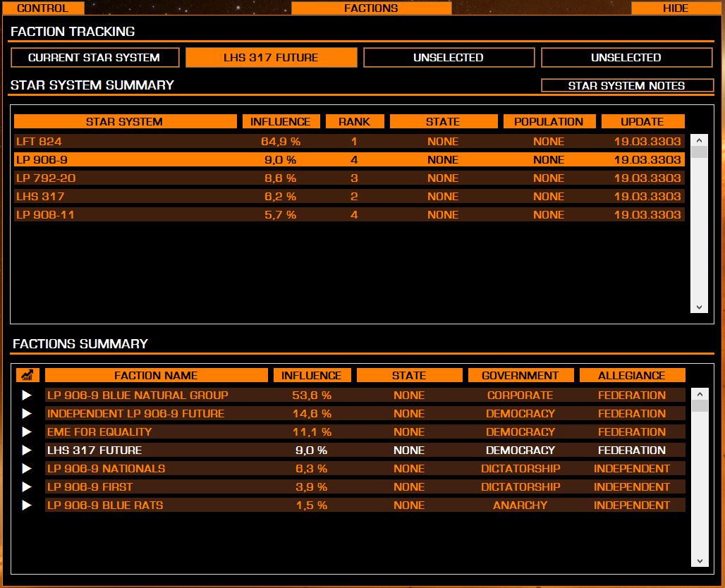Select Current Star System tracking slot

tap(95, 57)
